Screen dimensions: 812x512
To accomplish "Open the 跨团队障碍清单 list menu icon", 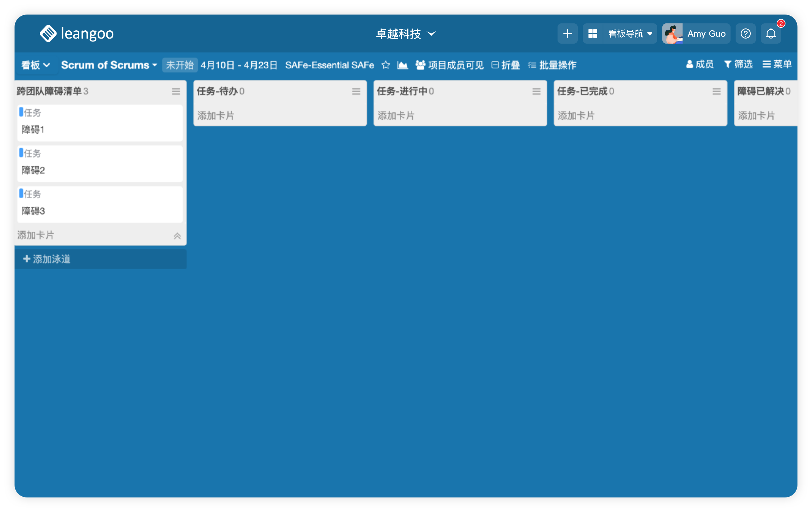I will point(176,91).
